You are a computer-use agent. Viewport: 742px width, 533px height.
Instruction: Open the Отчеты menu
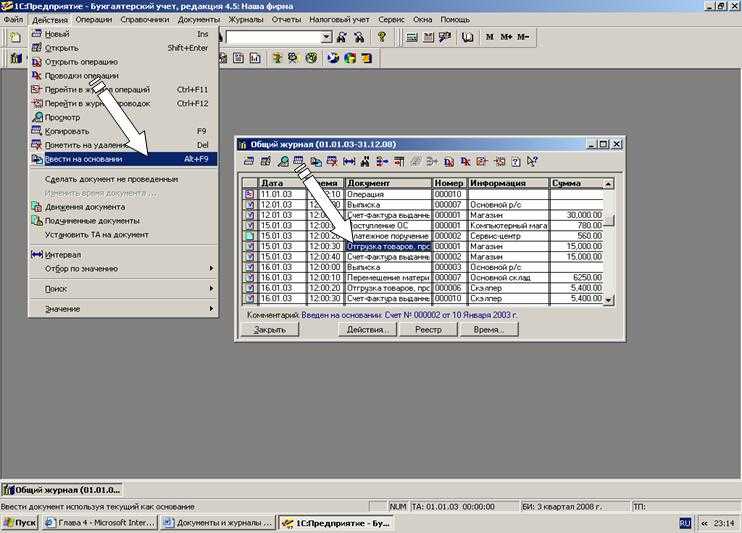tap(286, 19)
